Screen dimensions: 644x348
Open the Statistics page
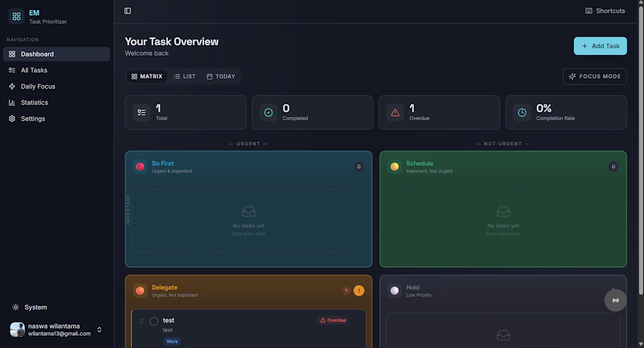(x=57, y=103)
